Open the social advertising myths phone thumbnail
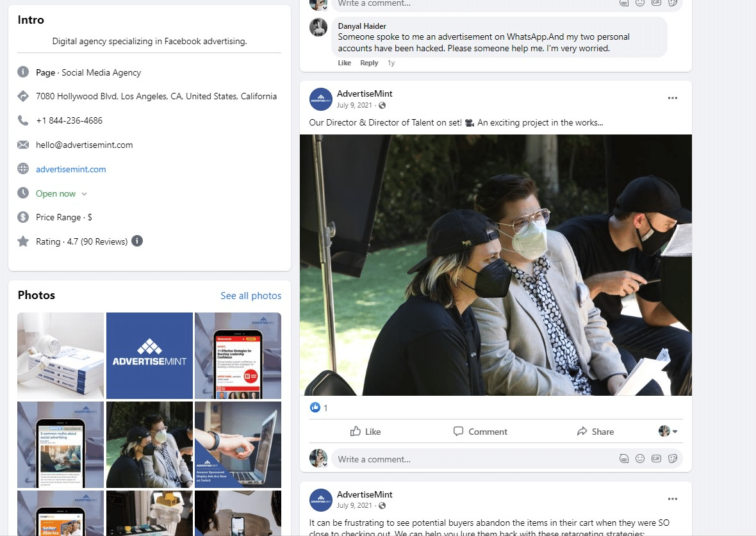Viewport: 756px width, 536px height. coord(61,445)
